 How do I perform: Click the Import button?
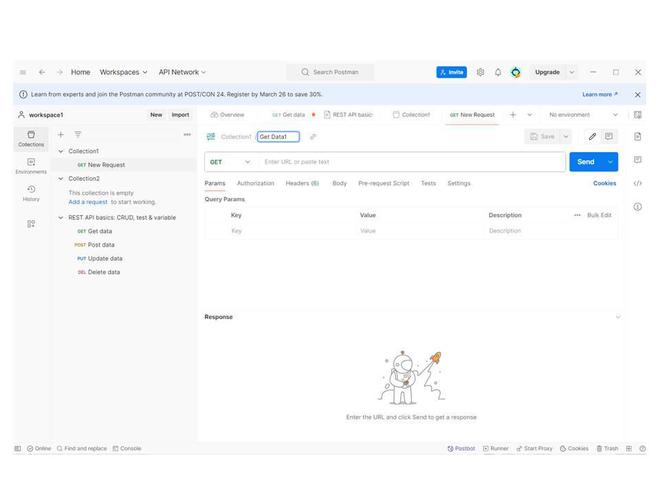pyautogui.click(x=180, y=115)
